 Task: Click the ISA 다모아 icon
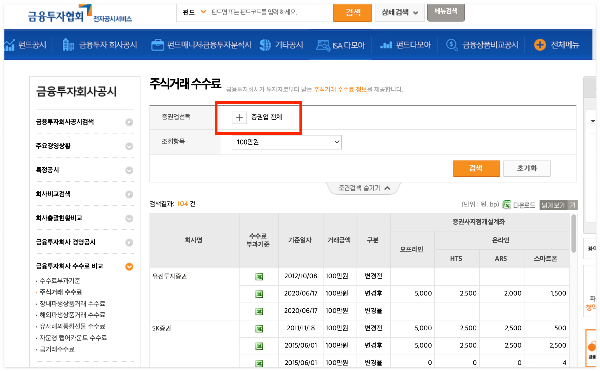(323, 45)
